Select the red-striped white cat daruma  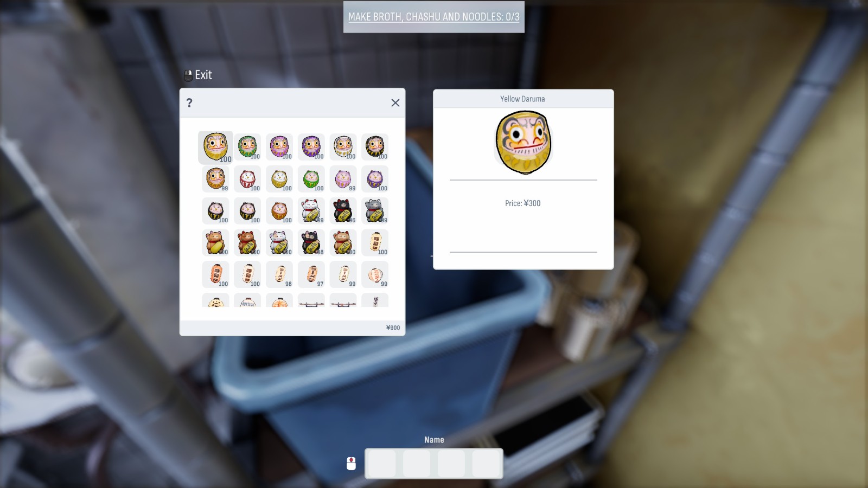pyautogui.click(x=247, y=179)
